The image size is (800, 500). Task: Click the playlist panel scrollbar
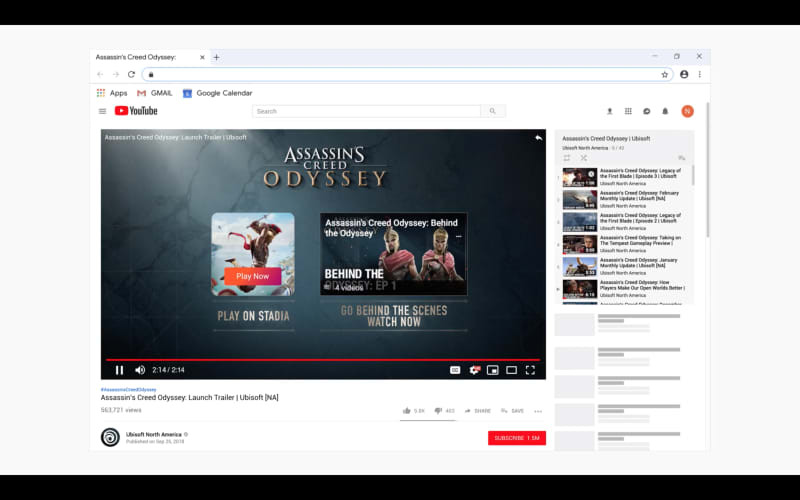[x=693, y=176]
